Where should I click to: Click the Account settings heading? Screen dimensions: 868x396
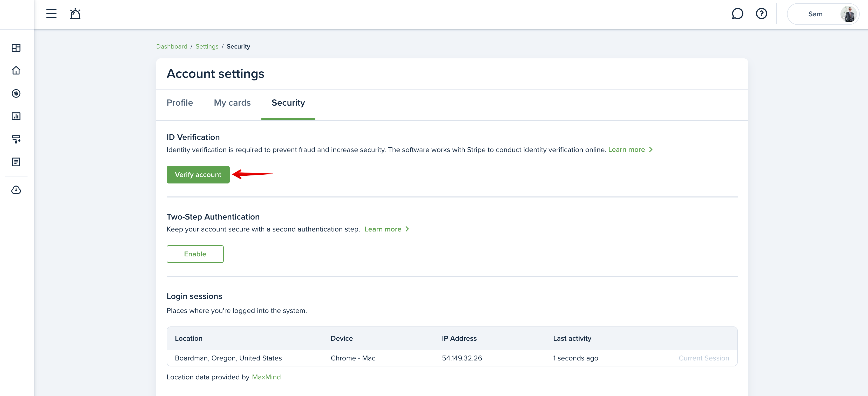point(215,74)
